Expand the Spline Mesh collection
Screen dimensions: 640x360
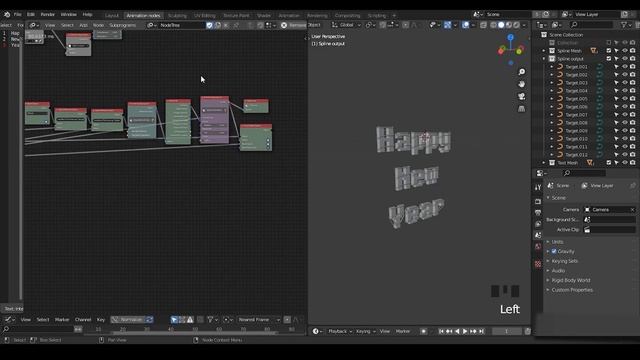[544, 51]
